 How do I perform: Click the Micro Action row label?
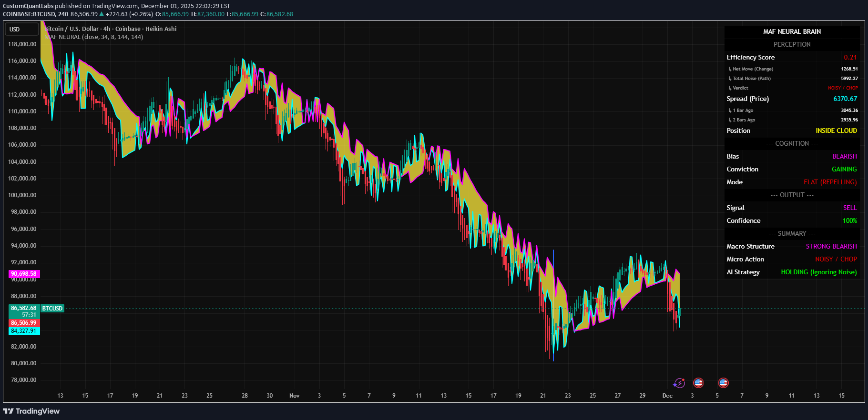[745, 259]
